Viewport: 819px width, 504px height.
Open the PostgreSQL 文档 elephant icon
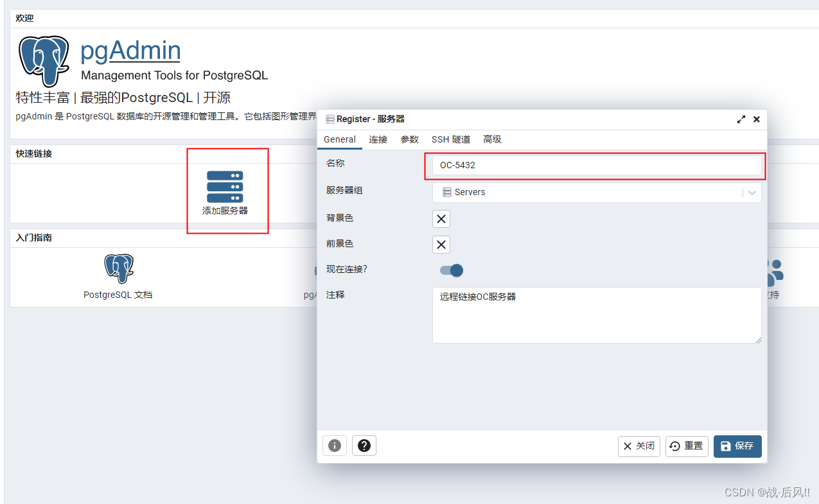(119, 268)
